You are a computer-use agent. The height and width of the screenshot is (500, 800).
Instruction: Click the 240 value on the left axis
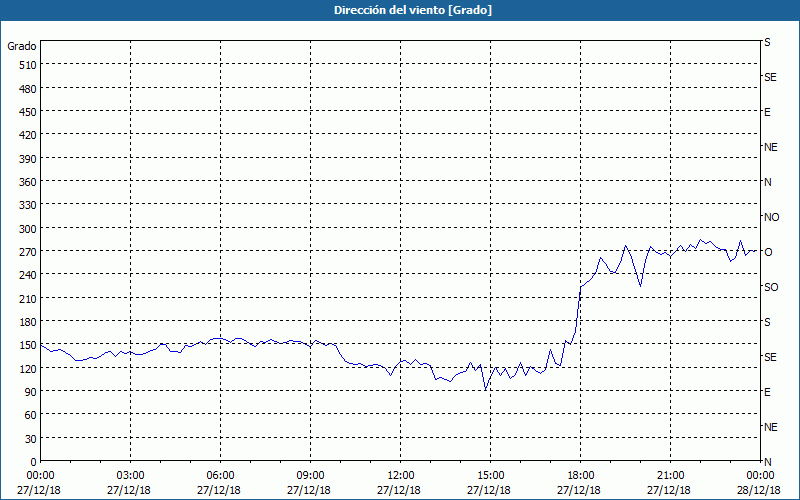coord(28,275)
